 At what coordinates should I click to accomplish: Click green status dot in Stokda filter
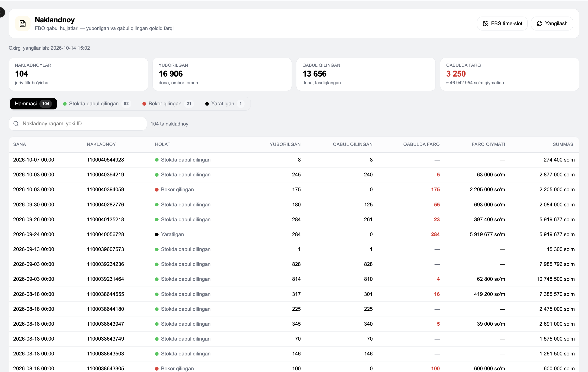pyautogui.click(x=65, y=104)
